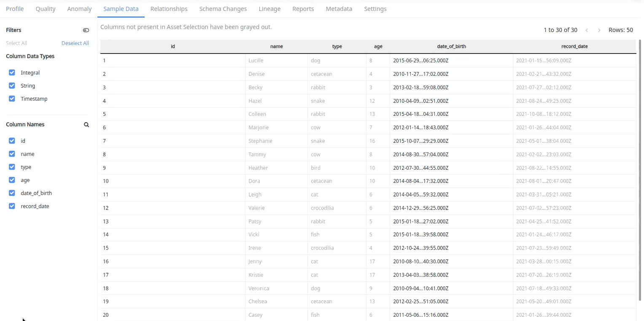Viewport: 644px width, 321px height.
Task: Disable the Timestamp data type filter
Action: click(11, 99)
